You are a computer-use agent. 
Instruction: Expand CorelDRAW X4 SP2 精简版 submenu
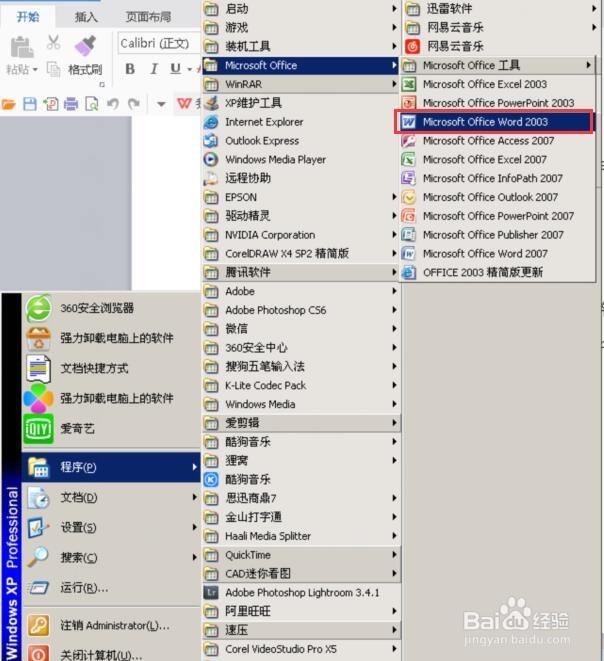pos(300,254)
